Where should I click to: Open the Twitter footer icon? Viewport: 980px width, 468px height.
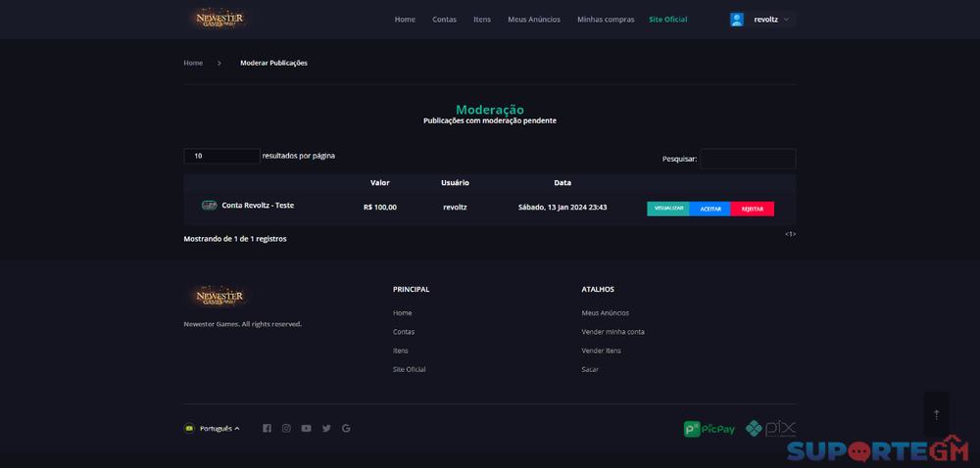[x=326, y=428]
